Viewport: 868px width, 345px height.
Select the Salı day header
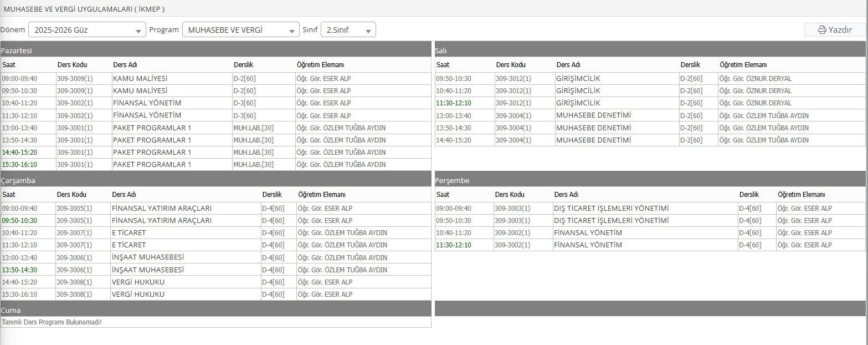pos(650,50)
